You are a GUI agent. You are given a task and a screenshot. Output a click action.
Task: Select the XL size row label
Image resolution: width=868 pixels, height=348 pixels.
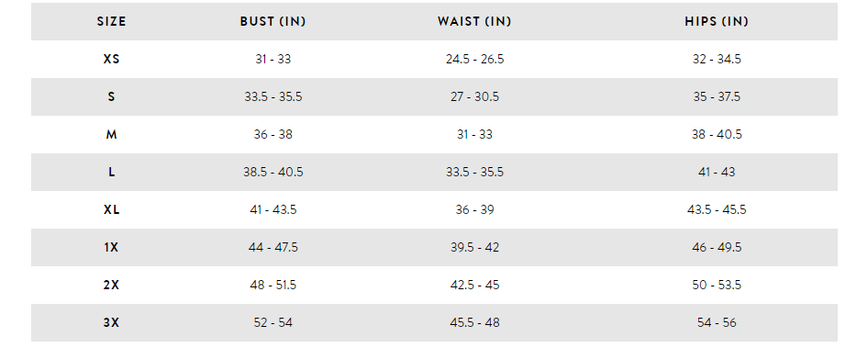[x=111, y=209]
